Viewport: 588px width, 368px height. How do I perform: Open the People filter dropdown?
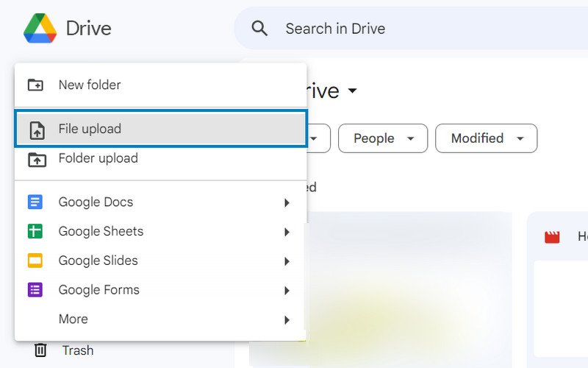tap(383, 138)
